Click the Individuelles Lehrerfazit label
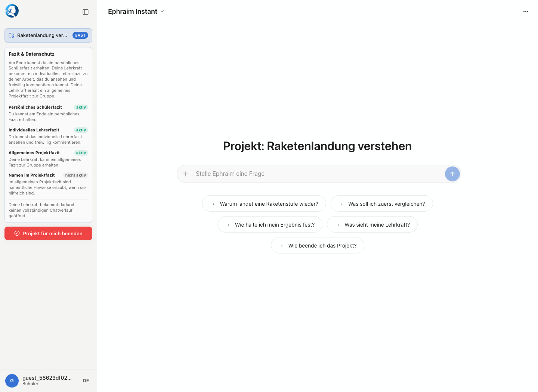This screenshot has width=538, height=392. pyautogui.click(x=34, y=130)
